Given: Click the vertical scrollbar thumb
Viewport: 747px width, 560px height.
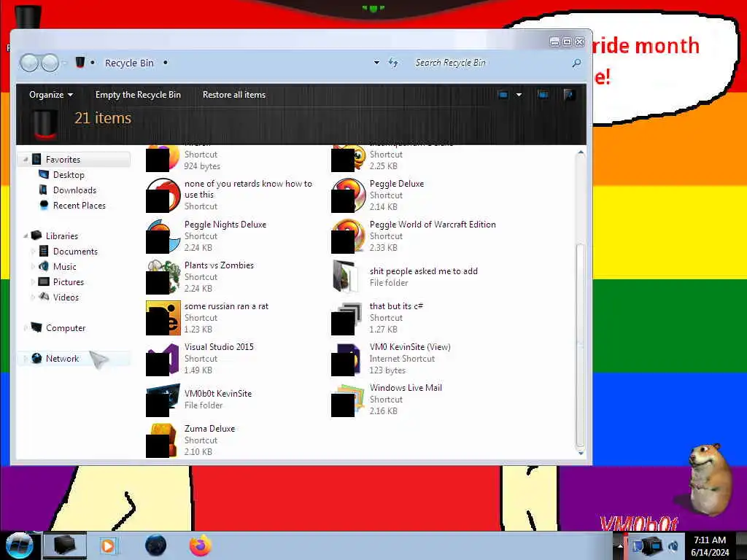Looking at the screenshot, I should [x=580, y=345].
